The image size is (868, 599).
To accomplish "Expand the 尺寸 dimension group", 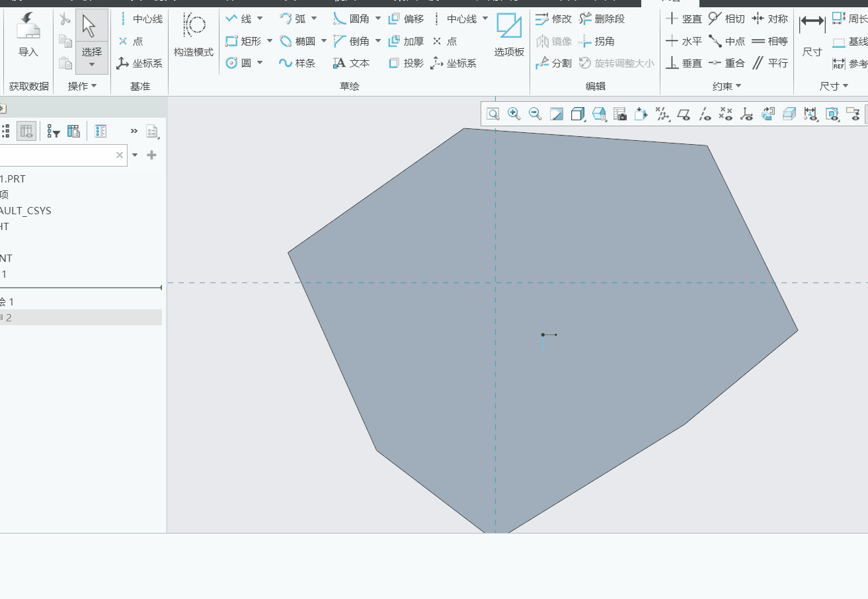I will (834, 86).
